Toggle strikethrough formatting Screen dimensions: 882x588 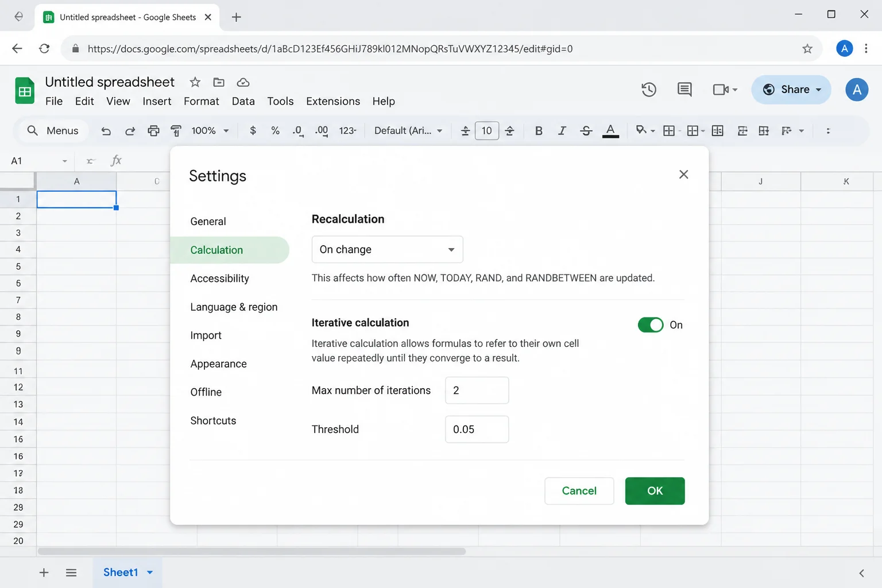pyautogui.click(x=586, y=131)
